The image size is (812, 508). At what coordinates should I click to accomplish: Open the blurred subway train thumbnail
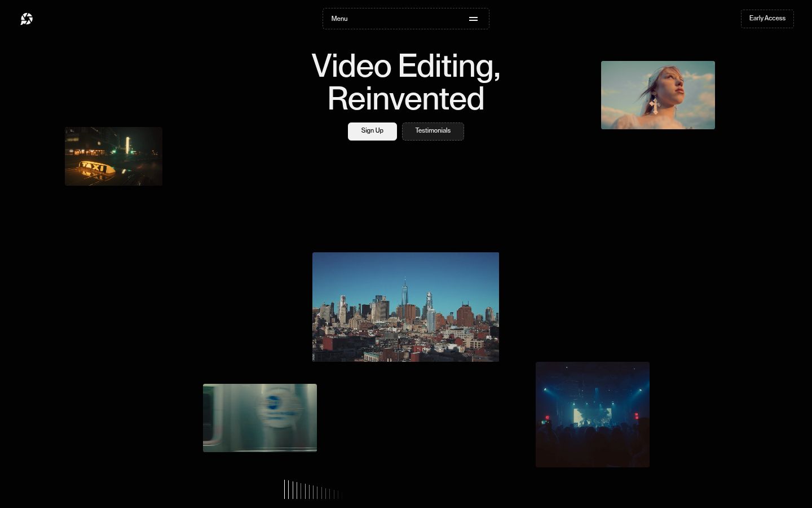260,418
